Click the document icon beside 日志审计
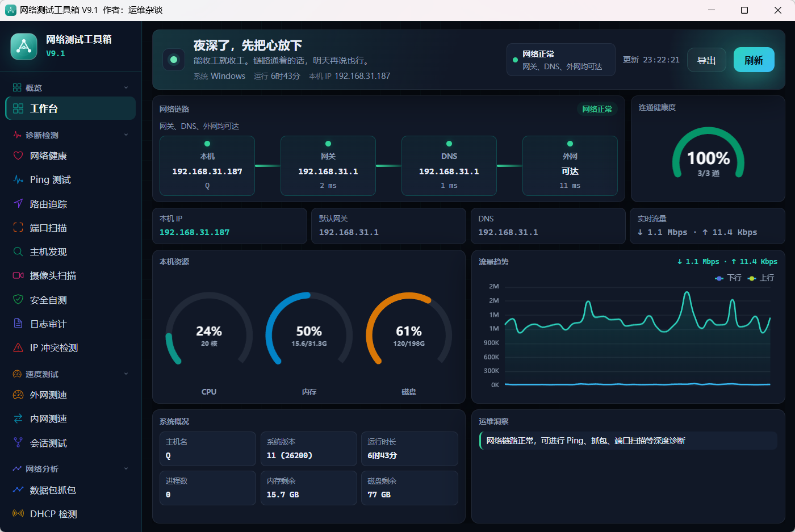 [x=18, y=324]
